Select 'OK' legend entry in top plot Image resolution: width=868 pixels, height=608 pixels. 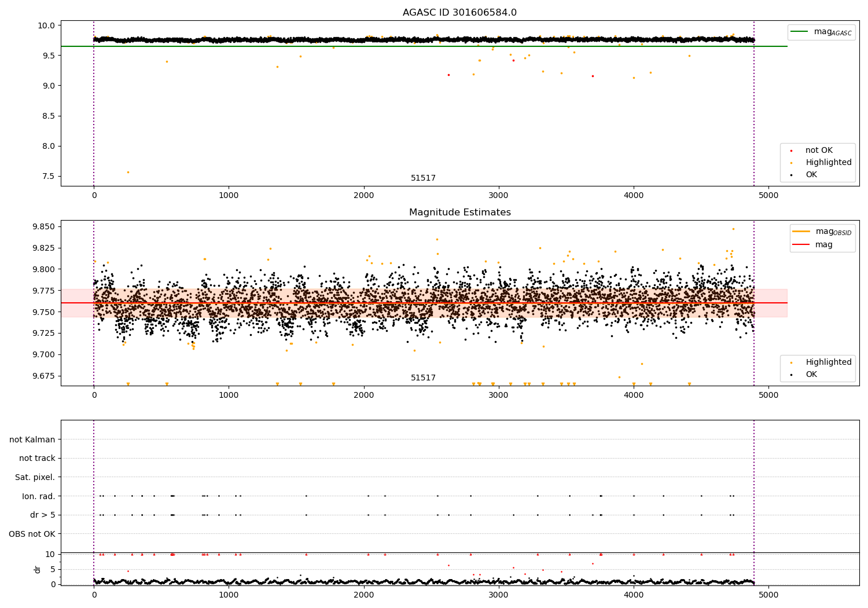[x=811, y=174]
